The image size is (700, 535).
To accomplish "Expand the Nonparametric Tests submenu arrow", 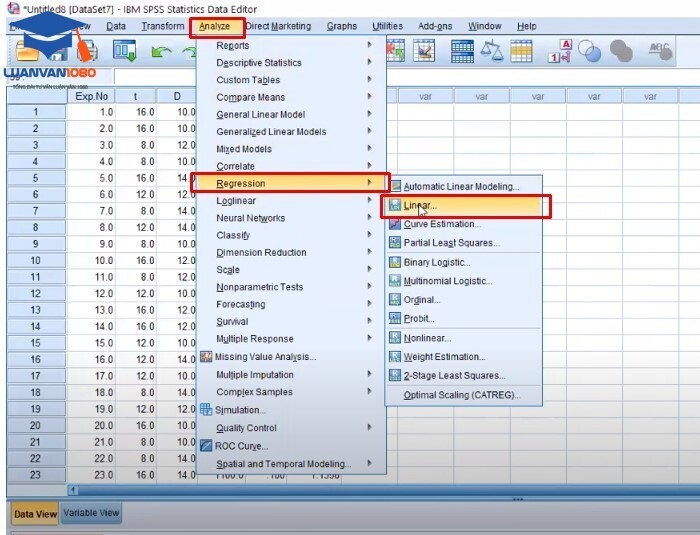I will [x=370, y=286].
